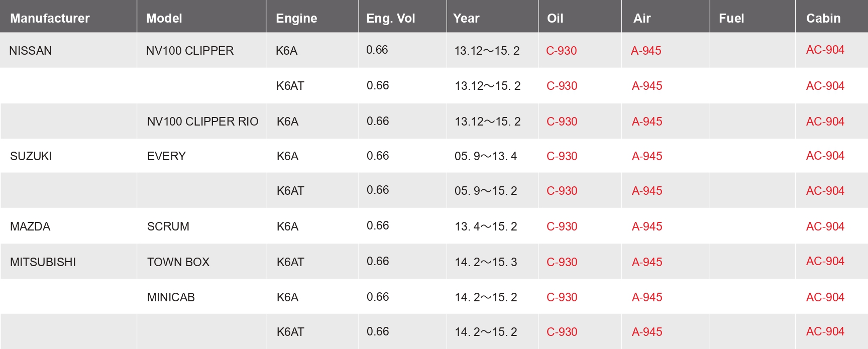Click the year cell reading 05. 9～13. 4
This screenshot has height=349, width=868.
point(485,156)
